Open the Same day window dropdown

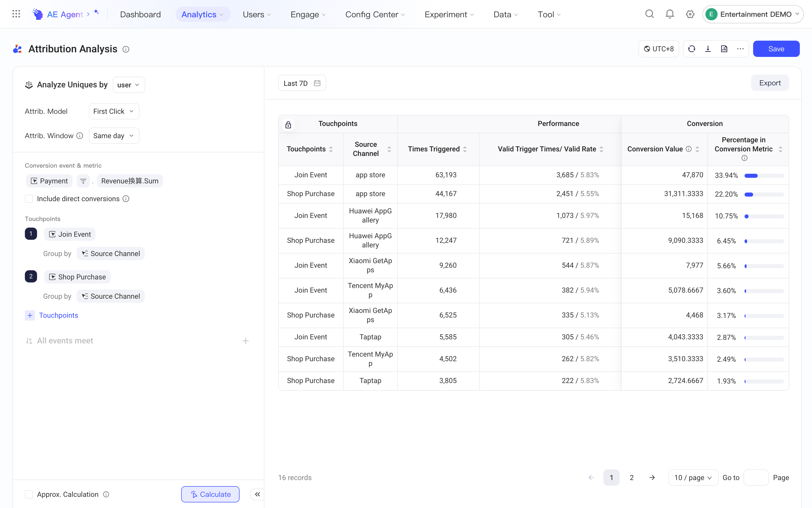[x=114, y=136]
